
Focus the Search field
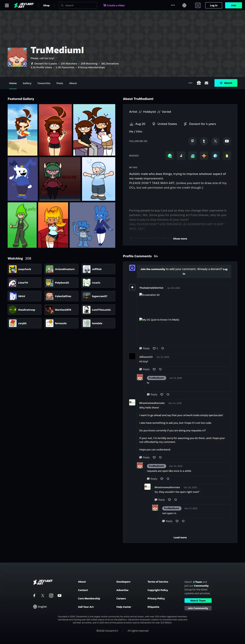pyautogui.click(x=78, y=5)
